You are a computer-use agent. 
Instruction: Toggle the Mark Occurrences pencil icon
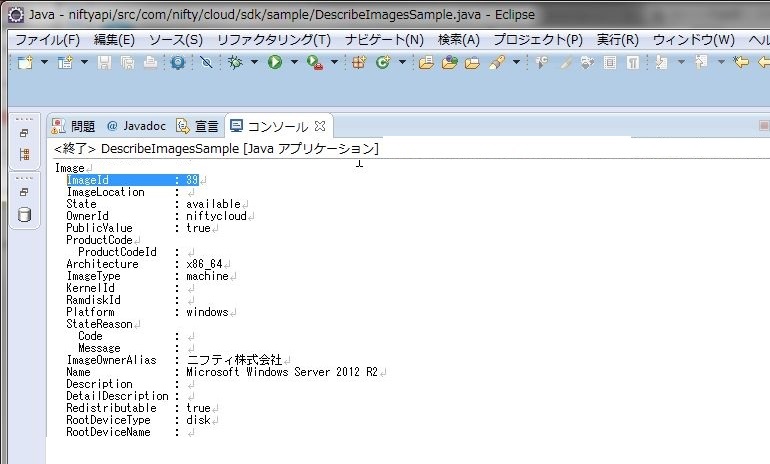(565, 62)
